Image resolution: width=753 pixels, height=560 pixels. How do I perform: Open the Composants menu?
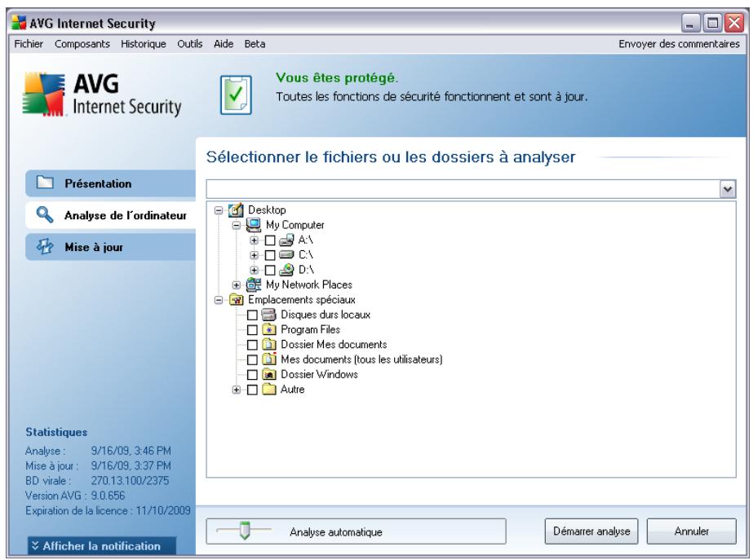[x=82, y=44]
